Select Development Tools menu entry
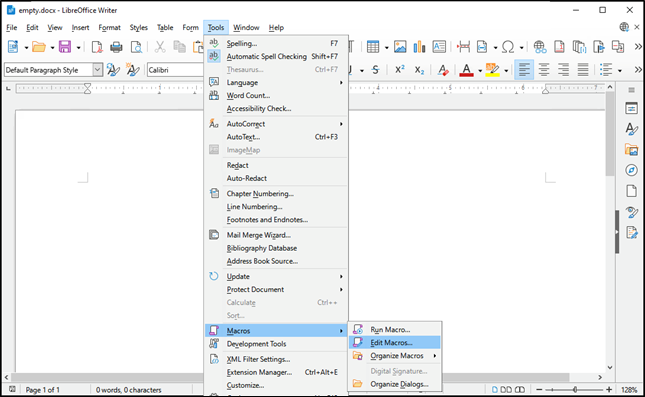Image resolution: width=645 pixels, height=397 pixels. click(276, 344)
